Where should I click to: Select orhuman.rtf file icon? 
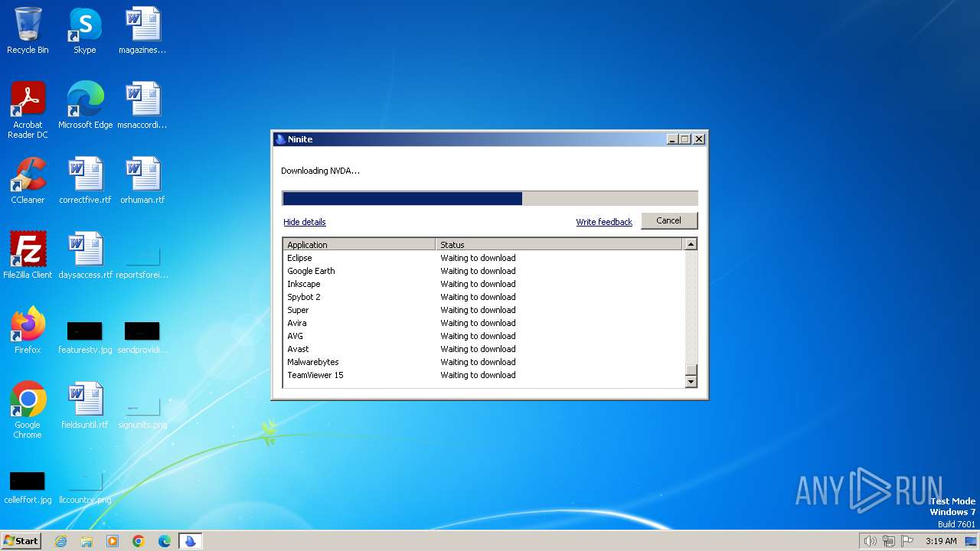coord(142,181)
